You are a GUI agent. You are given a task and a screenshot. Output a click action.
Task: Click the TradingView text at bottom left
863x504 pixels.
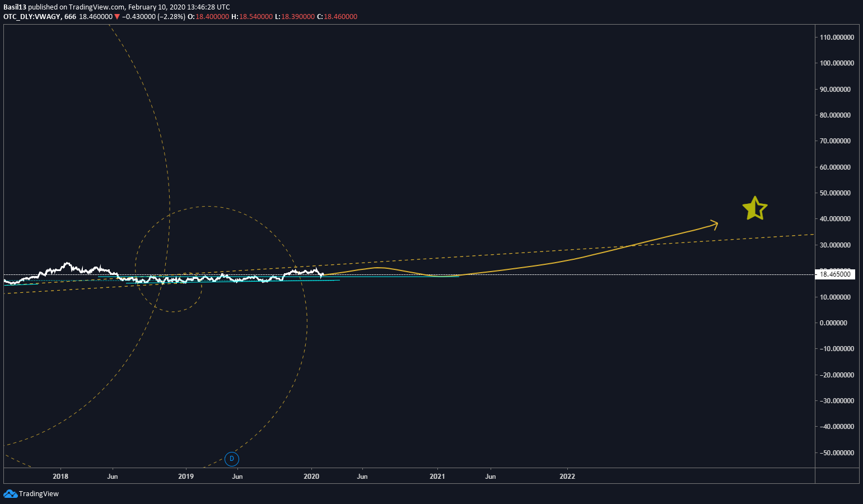tap(39, 494)
